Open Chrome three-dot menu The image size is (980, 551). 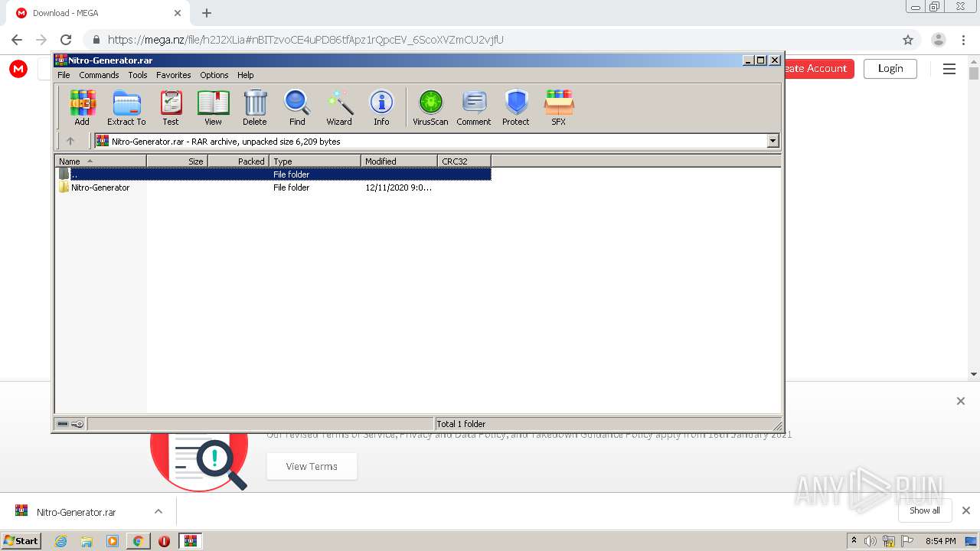coord(963,40)
